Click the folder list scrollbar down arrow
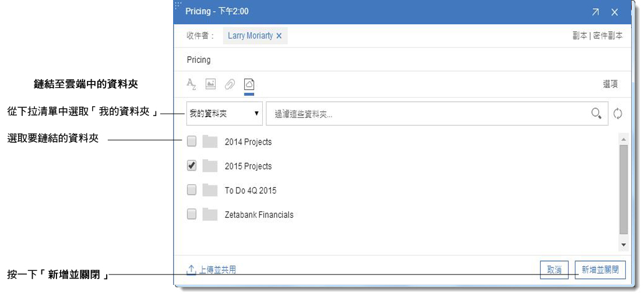 (624, 245)
